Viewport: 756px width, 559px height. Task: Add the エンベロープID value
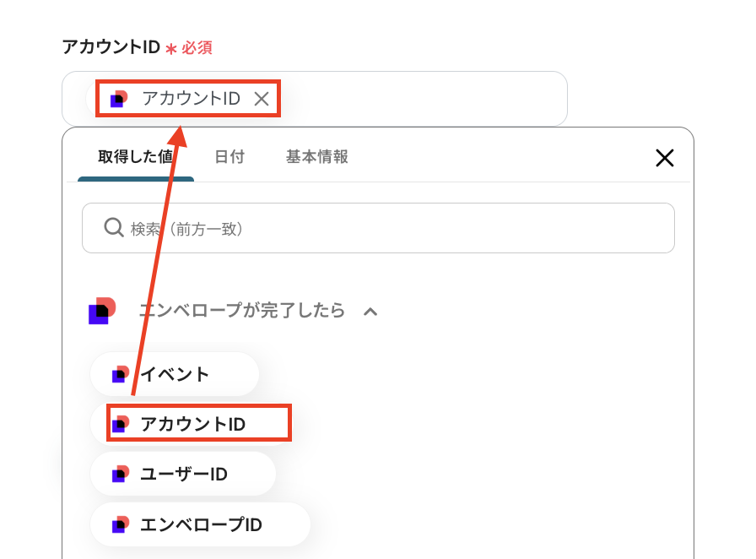coord(201,524)
